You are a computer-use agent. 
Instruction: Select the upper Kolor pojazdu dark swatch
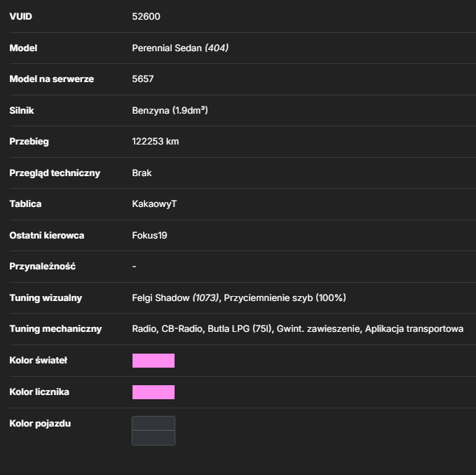pos(154,423)
